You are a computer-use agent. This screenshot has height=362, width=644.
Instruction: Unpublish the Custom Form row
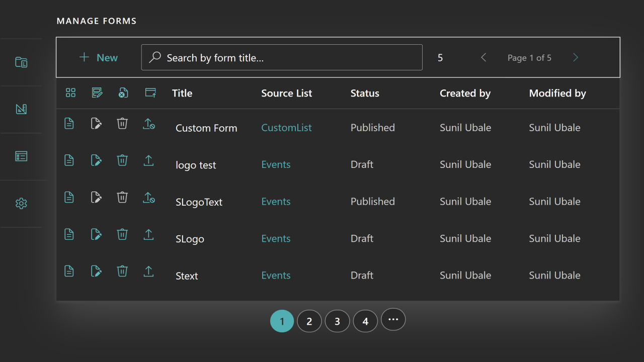pos(148,123)
